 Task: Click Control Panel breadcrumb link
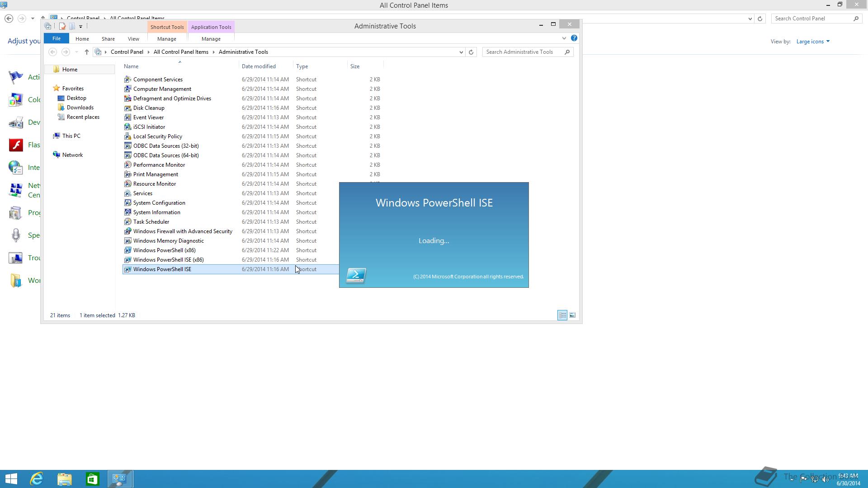point(127,52)
